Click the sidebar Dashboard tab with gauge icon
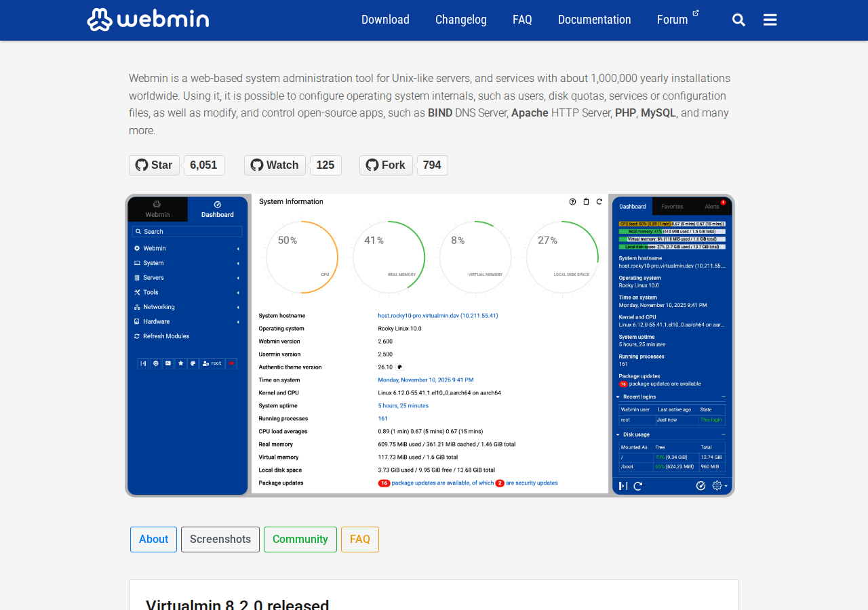The image size is (868, 610). tap(218, 209)
